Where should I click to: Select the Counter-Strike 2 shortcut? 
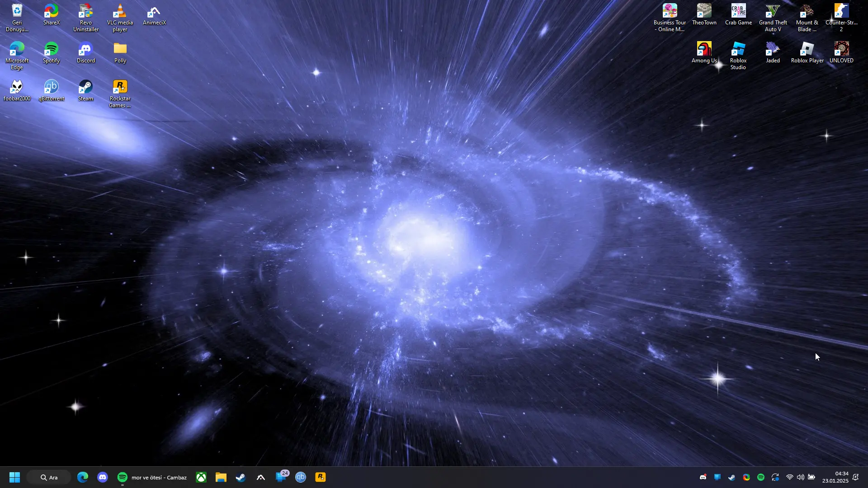coord(841,18)
